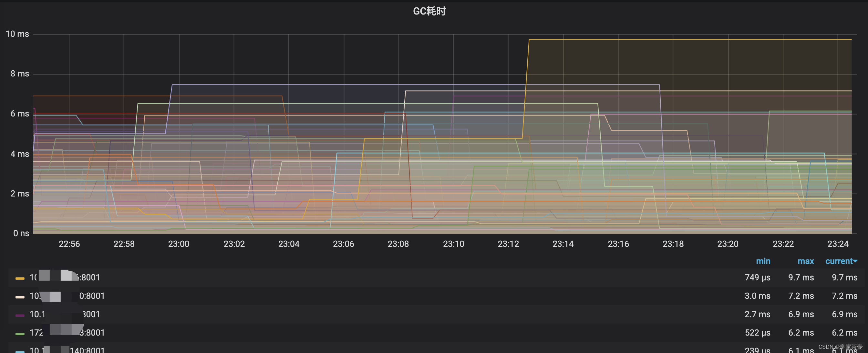Click the yellow legend color swatch
This screenshot has width=868, height=353.
pyautogui.click(x=20, y=278)
